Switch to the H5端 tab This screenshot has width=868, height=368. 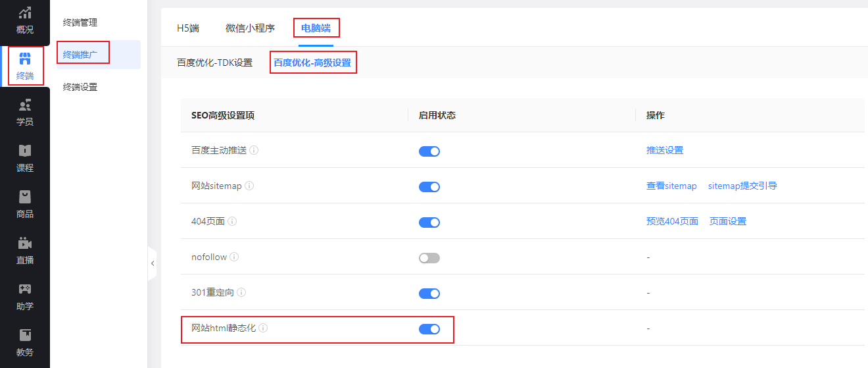point(188,28)
